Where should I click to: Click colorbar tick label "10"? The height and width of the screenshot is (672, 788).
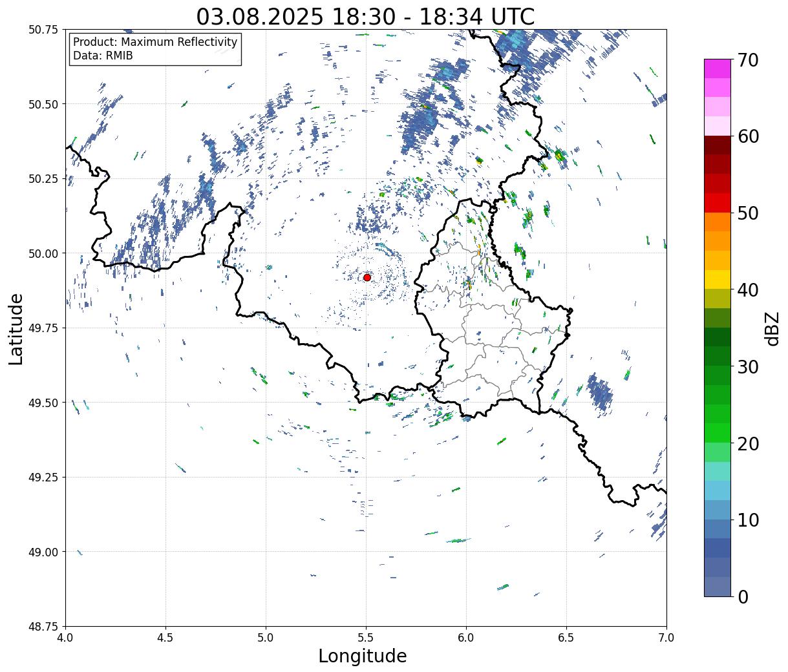[748, 520]
